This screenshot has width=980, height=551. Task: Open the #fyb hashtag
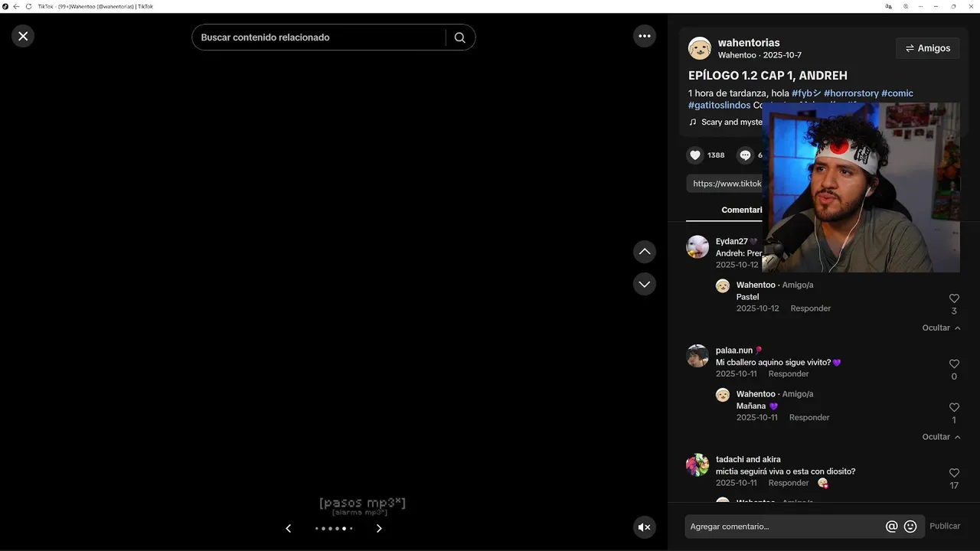(x=806, y=93)
